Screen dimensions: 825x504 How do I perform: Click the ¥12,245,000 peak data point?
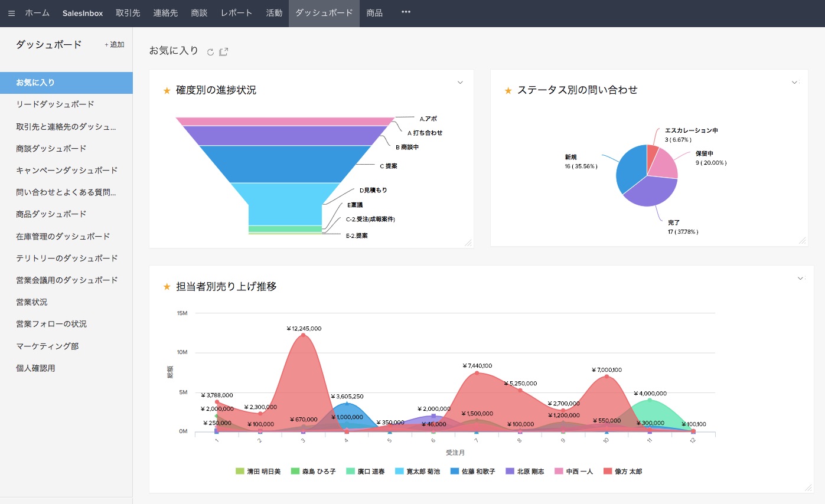click(304, 335)
